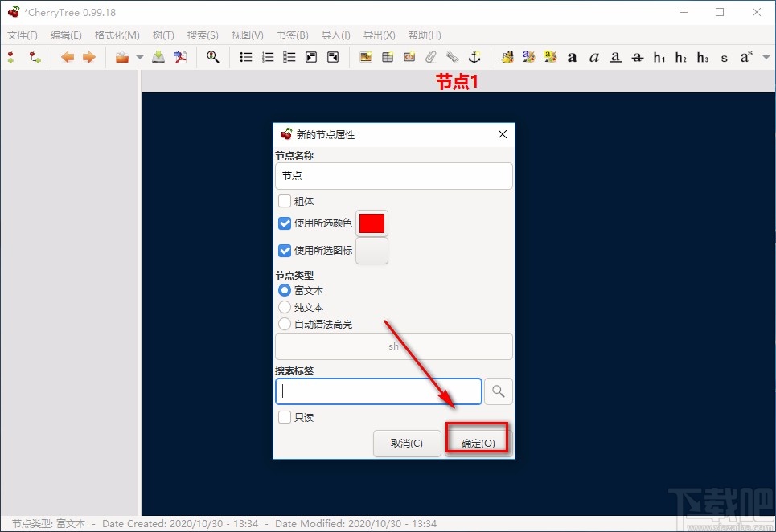Click the find magnifier toolbar icon
Screen dimensions: 776x532
213,57
